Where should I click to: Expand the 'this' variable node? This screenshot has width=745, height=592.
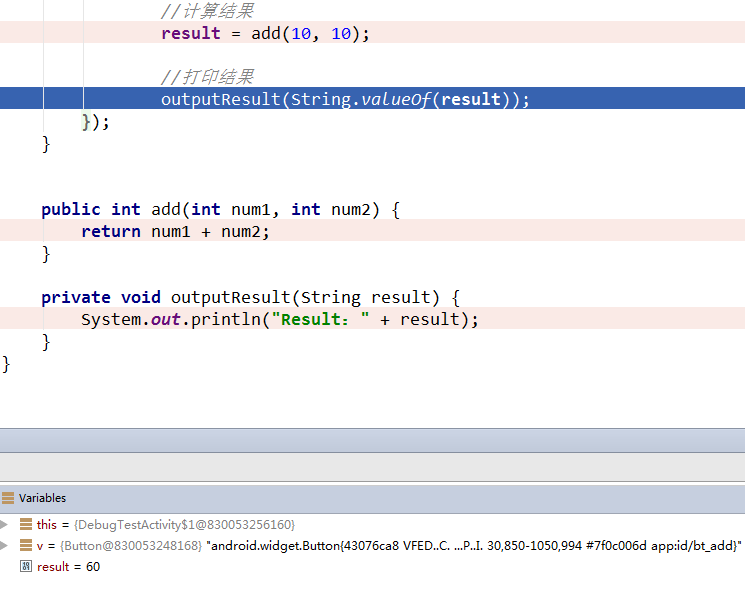pos(4,525)
